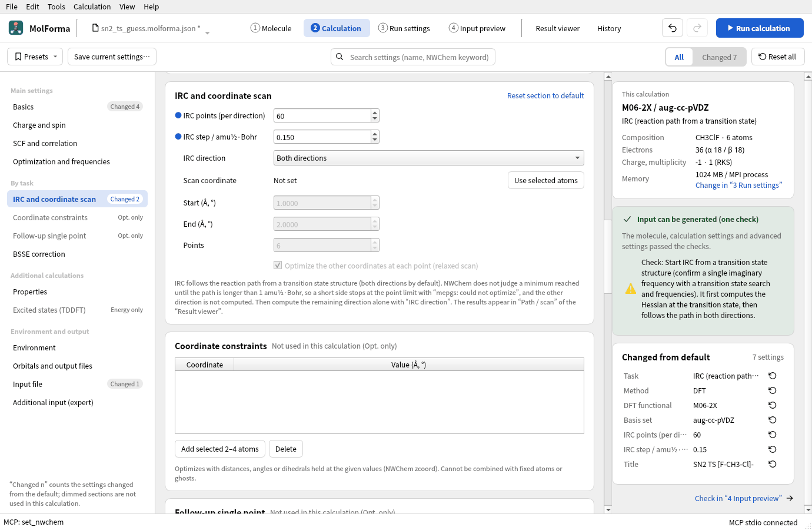The width and height of the screenshot is (812, 530).
Task: Switch filter to Changed 7
Action: coord(719,57)
